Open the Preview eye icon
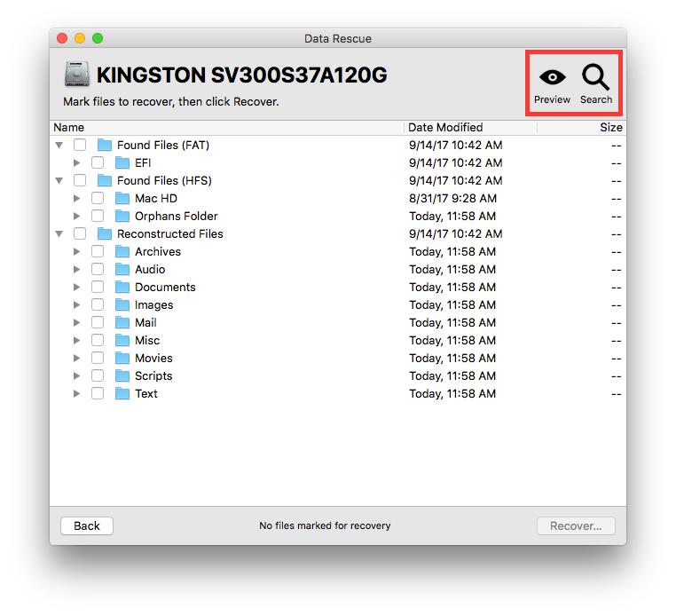Screen dimensions: 676x616 (x=552, y=77)
